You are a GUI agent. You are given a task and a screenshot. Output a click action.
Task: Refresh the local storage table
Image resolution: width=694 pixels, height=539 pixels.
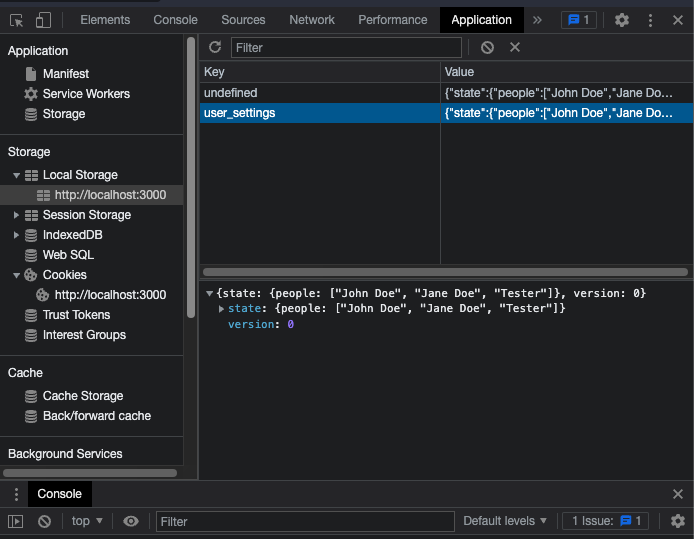click(215, 47)
